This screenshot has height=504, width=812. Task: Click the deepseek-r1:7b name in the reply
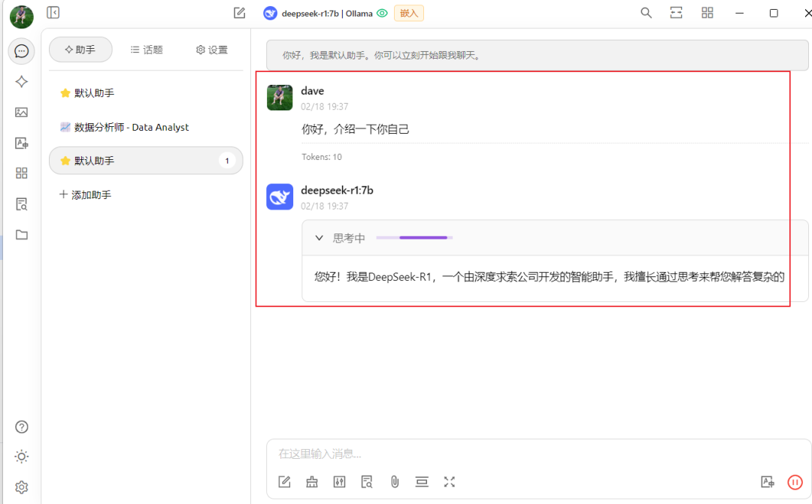(x=337, y=191)
